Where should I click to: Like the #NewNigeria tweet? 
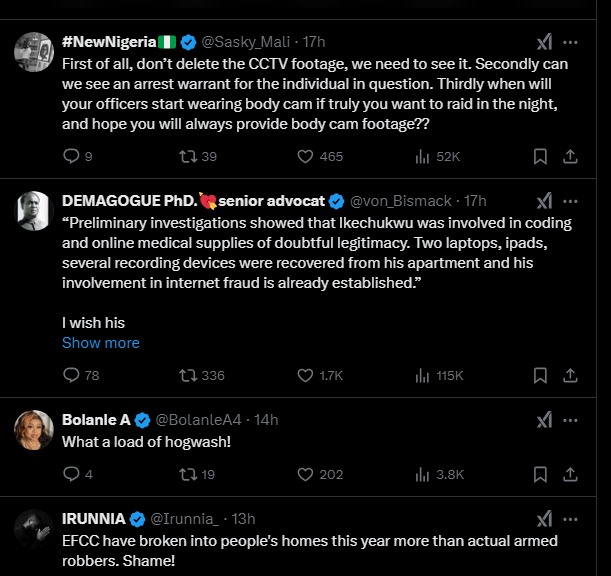click(x=306, y=156)
